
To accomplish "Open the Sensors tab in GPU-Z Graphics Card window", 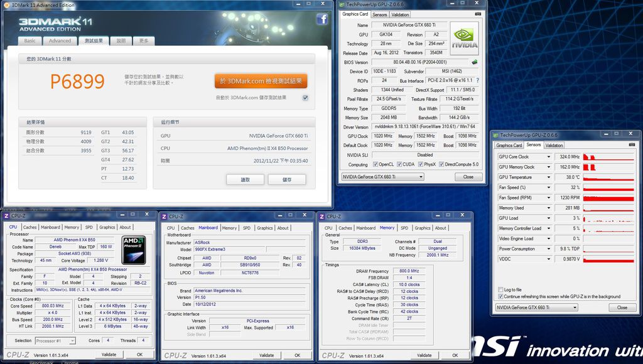I will (380, 14).
